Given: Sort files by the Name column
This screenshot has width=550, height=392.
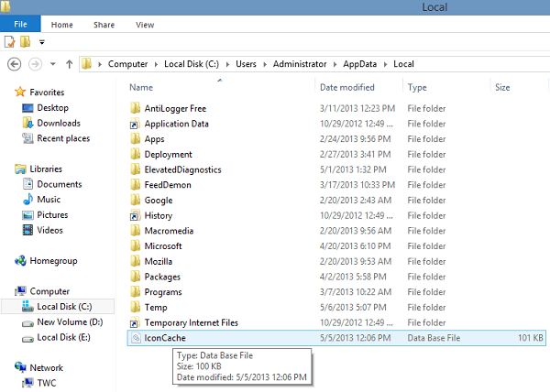Looking at the screenshot, I should pyautogui.click(x=141, y=88).
